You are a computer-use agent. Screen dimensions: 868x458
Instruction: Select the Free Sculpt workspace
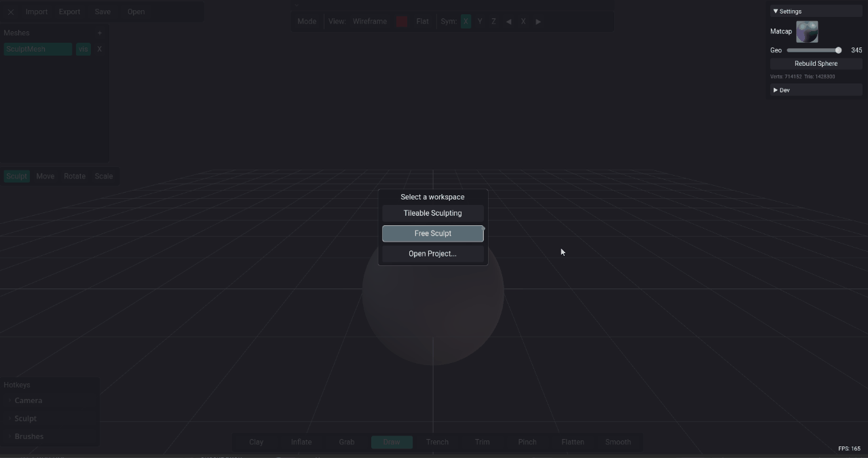coord(433,233)
